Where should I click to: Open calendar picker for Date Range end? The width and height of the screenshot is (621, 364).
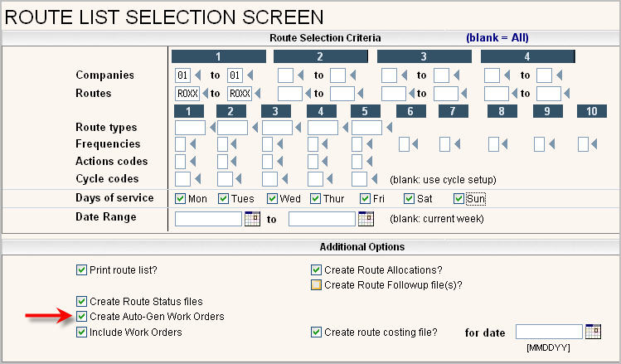[366, 220]
